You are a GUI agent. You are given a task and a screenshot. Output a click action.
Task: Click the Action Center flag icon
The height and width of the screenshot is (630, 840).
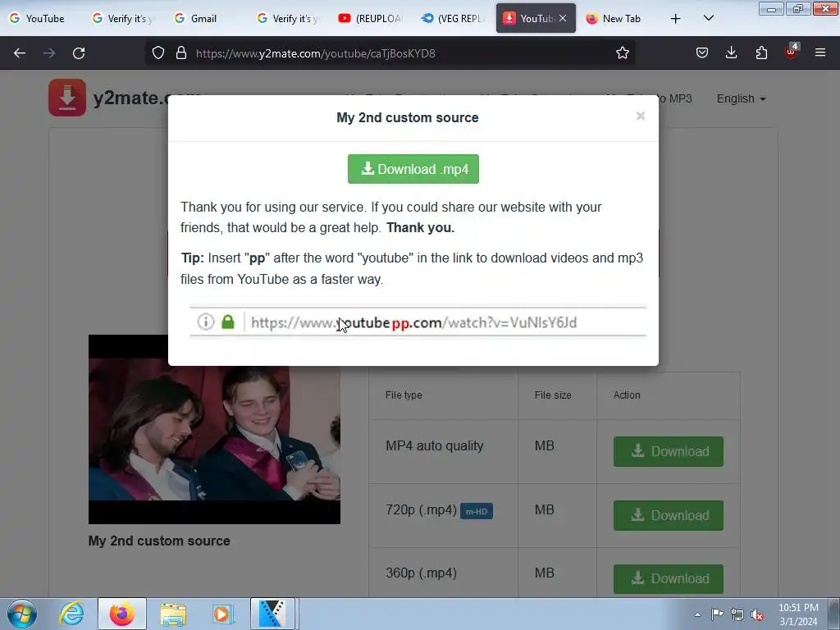717,614
